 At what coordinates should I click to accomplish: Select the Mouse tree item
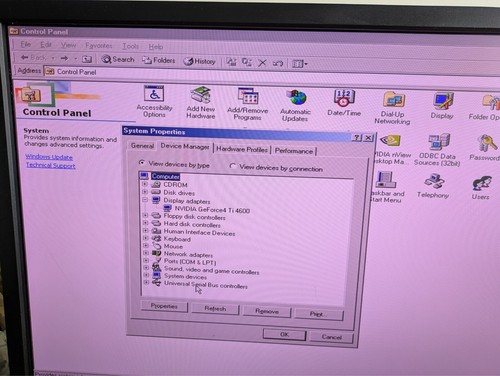coord(173,246)
